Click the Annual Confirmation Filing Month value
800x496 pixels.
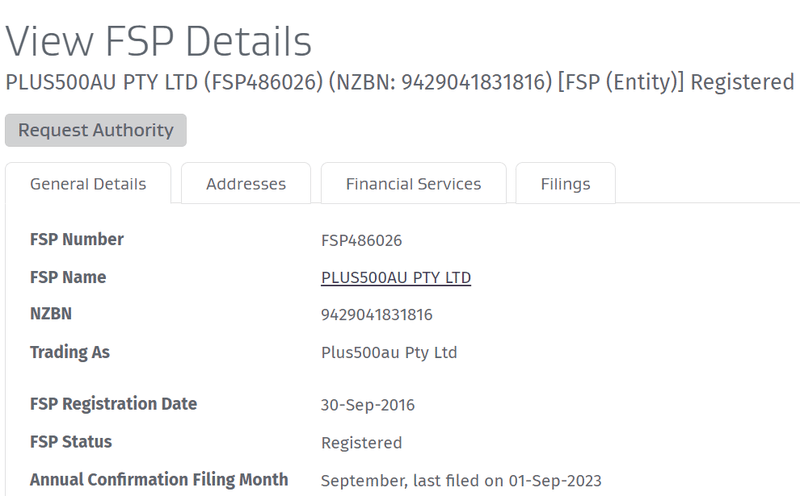(x=461, y=481)
